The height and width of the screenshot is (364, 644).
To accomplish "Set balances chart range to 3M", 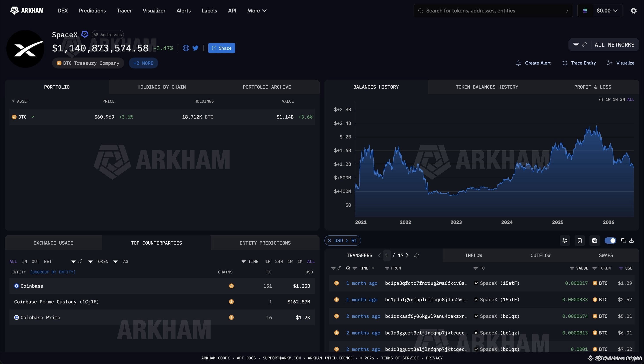I will pos(622,100).
